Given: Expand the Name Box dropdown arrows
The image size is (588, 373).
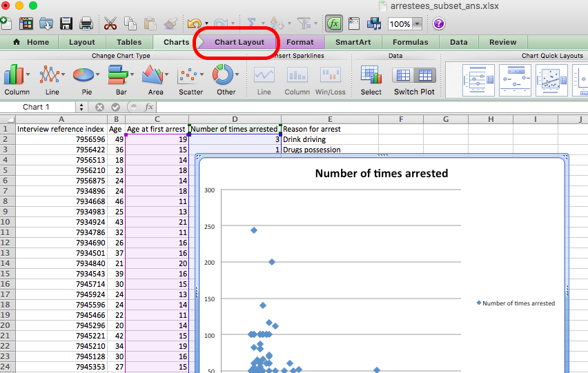Looking at the screenshot, I should point(81,107).
